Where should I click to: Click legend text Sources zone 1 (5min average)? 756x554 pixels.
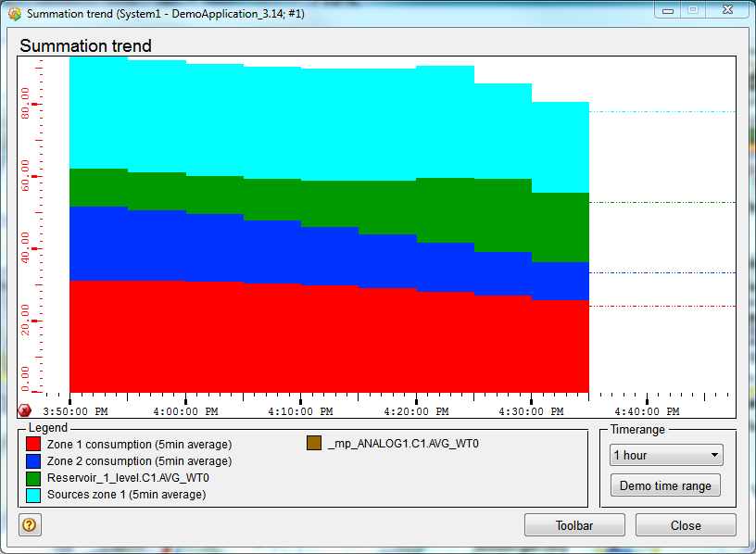tap(126, 495)
